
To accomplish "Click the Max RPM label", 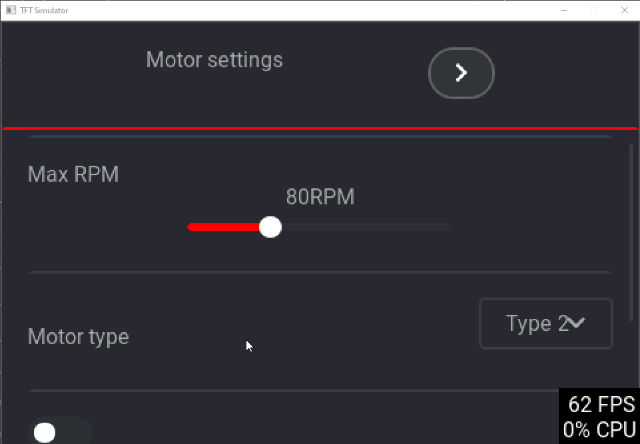I will pyautogui.click(x=73, y=174).
